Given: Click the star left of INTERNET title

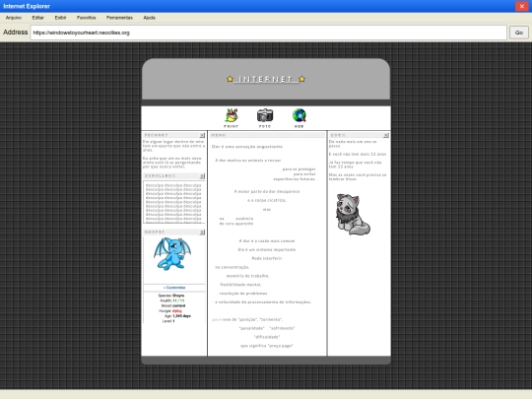Looking at the screenshot, I should pyautogui.click(x=230, y=79).
